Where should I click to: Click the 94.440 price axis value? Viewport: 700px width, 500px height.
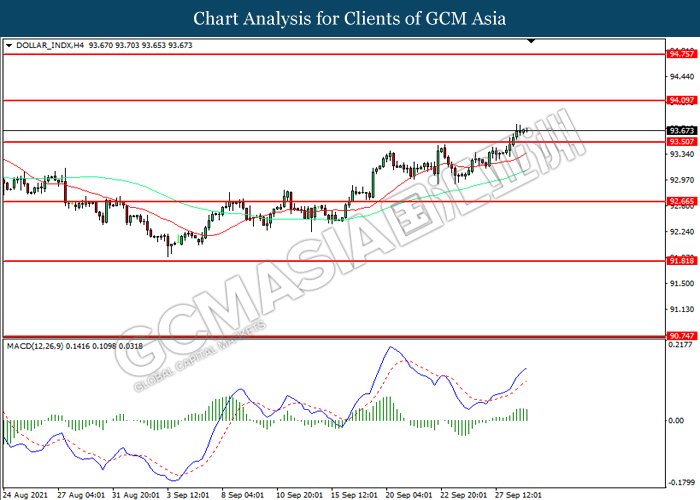pyautogui.click(x=682, y=77)
